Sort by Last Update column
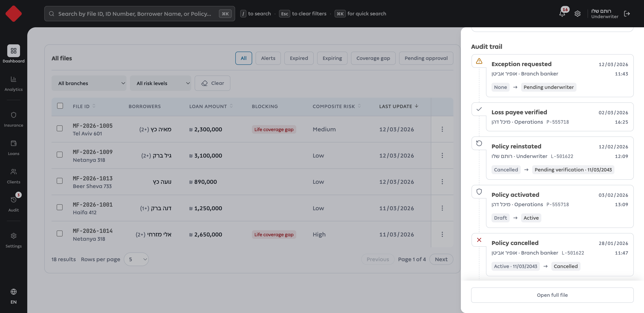 399,106
